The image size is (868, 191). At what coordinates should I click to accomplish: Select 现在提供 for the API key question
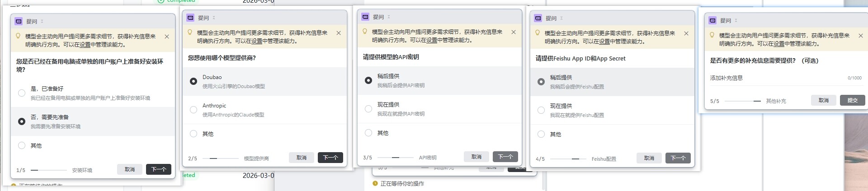(x=368, y=109)
